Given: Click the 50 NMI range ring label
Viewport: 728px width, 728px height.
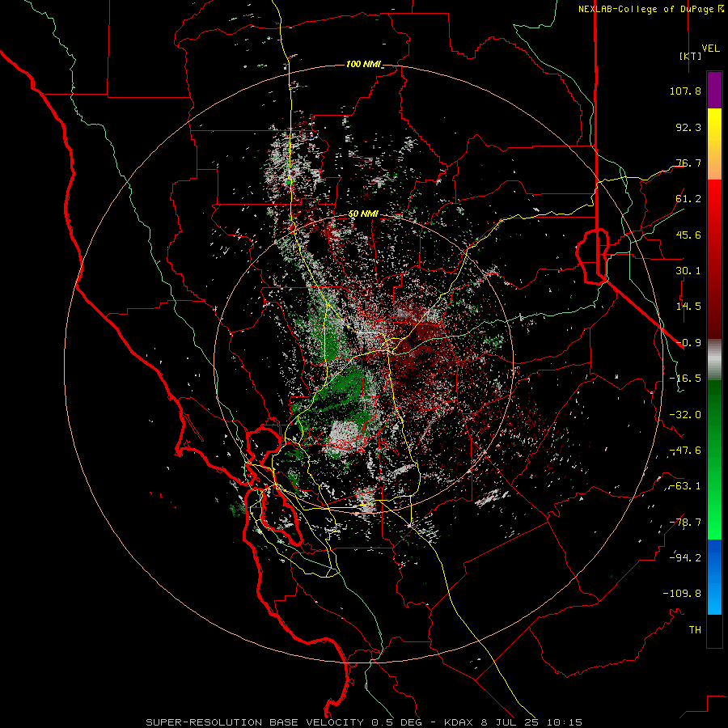Looking at the screenshot, I should pos(363,214).
